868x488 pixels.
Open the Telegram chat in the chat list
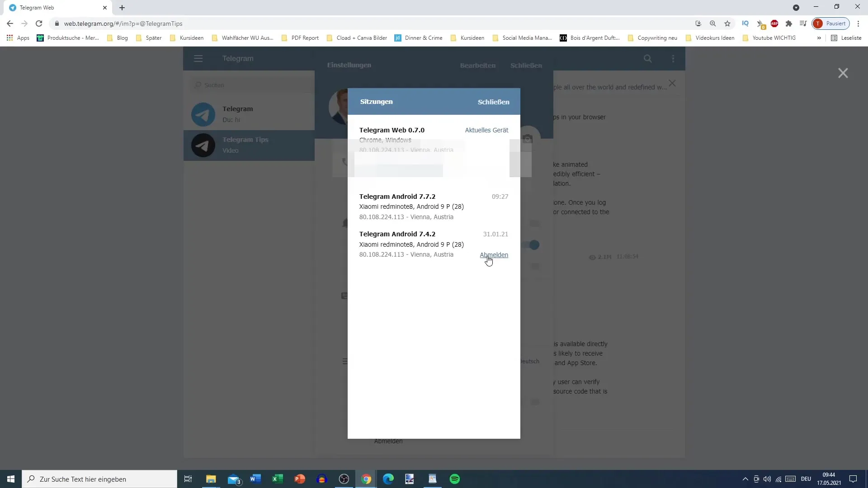249,114
